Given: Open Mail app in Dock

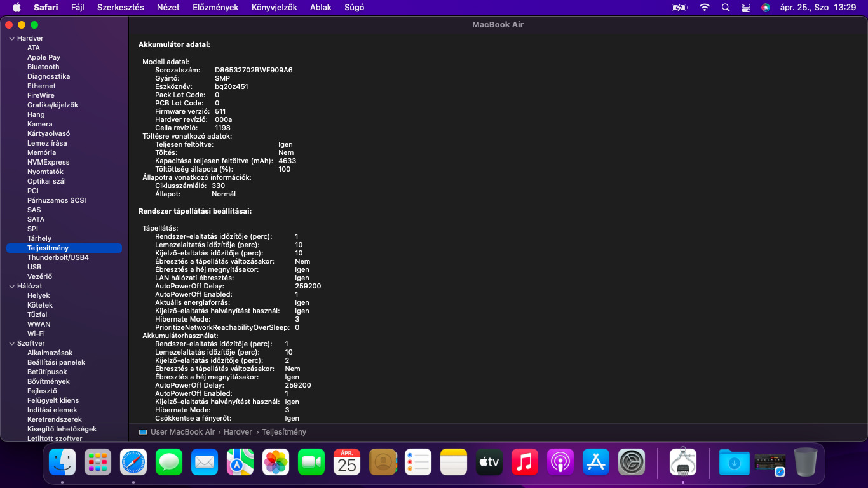Looking at the screenshot, I should point(205,462).
